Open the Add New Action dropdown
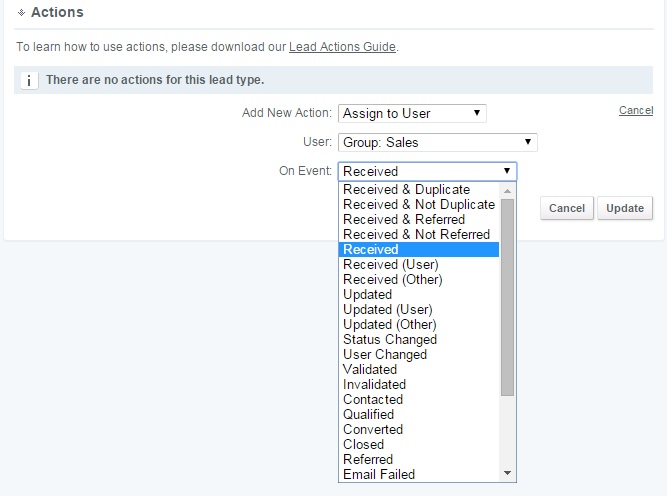This screenshot has height=496, width=667. (x=412, y=114)
